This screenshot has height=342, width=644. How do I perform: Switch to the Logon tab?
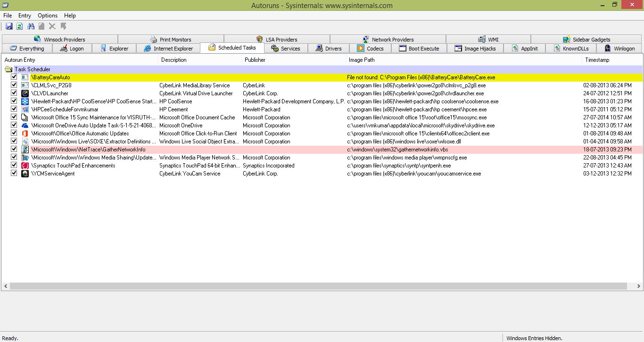tap(71, 49)
